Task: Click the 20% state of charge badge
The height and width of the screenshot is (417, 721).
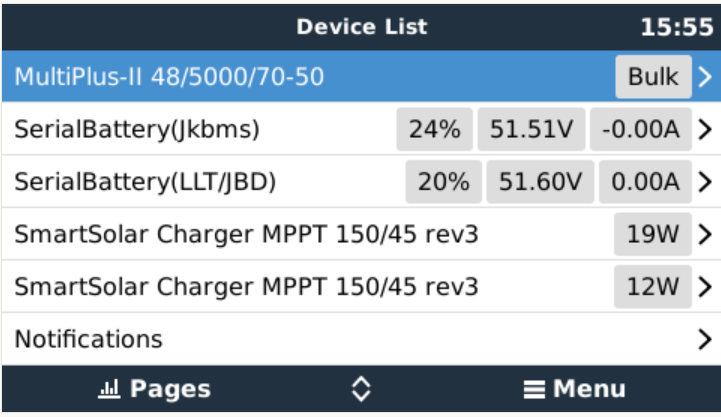Action: click(443, 182)
